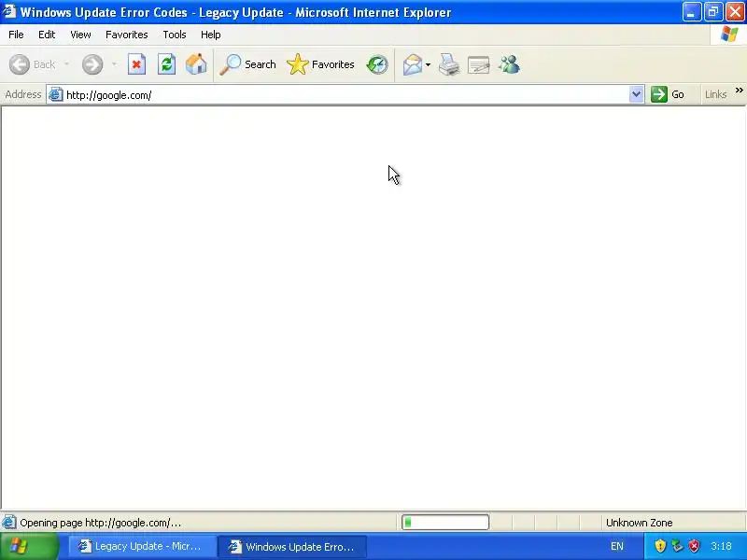Print the page with printer icon

(x=449, y=64)
